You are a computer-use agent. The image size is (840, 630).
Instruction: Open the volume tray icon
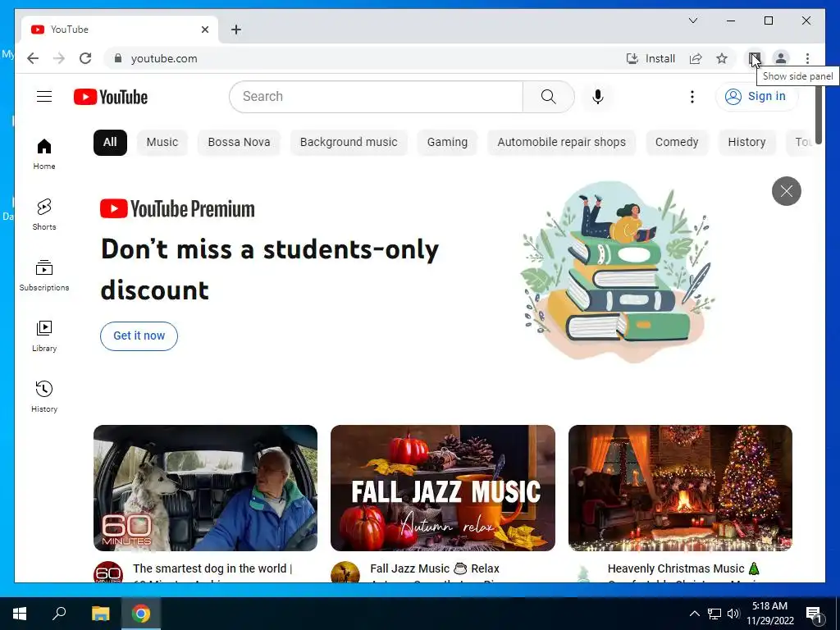tap(733, 614)
